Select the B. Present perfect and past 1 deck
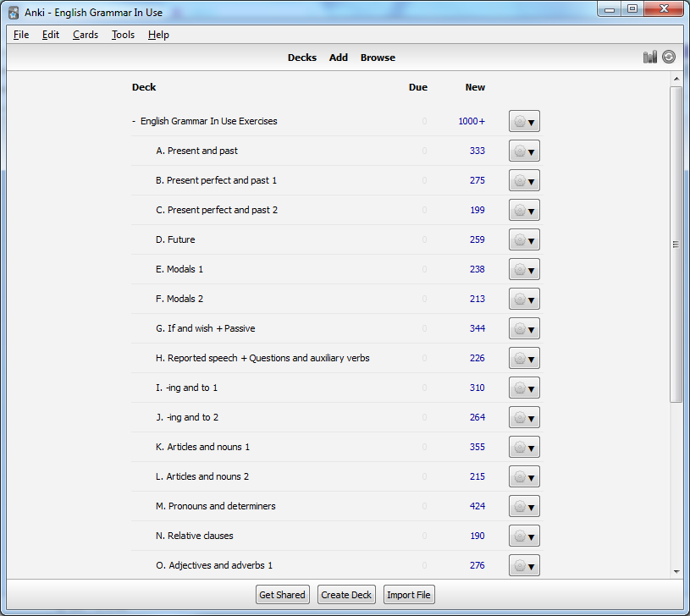Screen dimensions: 690x616 (x=216, y=180)
